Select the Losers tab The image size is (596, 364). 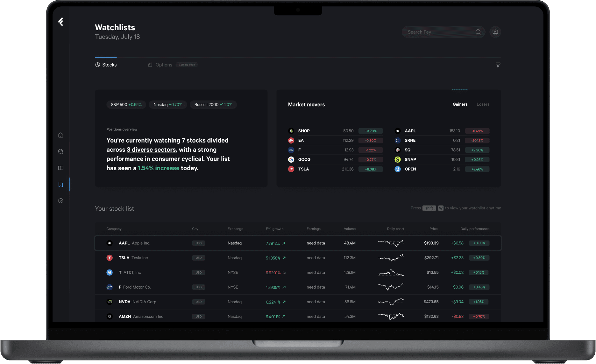[x=483, y=104]
